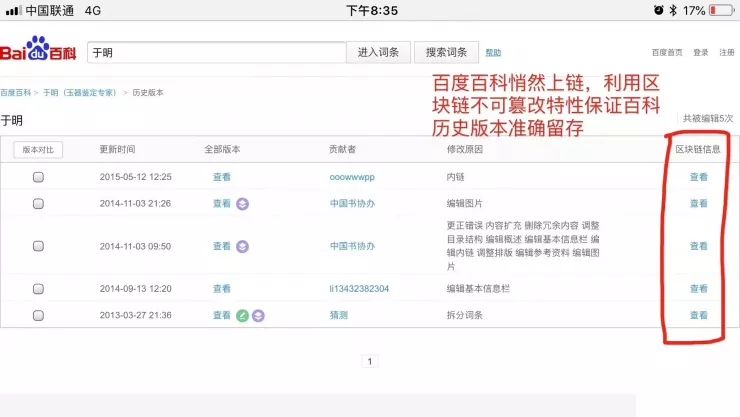The image size is (740, 417).
Task: View the 2014-11-03 09:50 version via 查看
Action: (x=222, y=246)
